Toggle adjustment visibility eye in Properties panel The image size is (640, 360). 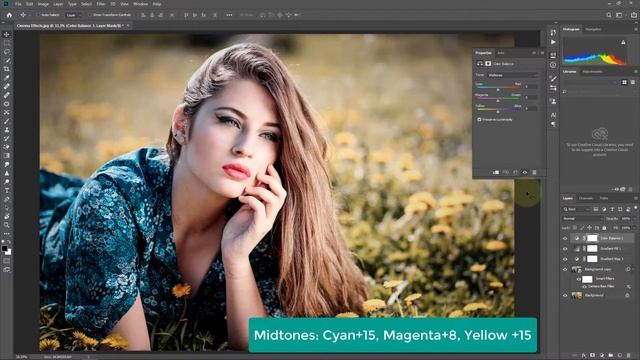(525, 173)
